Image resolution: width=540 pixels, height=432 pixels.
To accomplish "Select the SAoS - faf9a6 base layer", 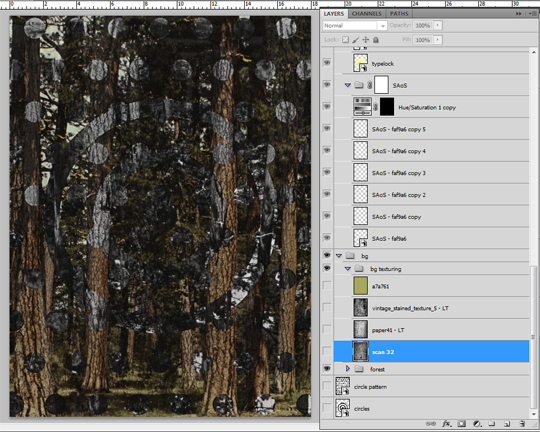I will pos(432,238).
